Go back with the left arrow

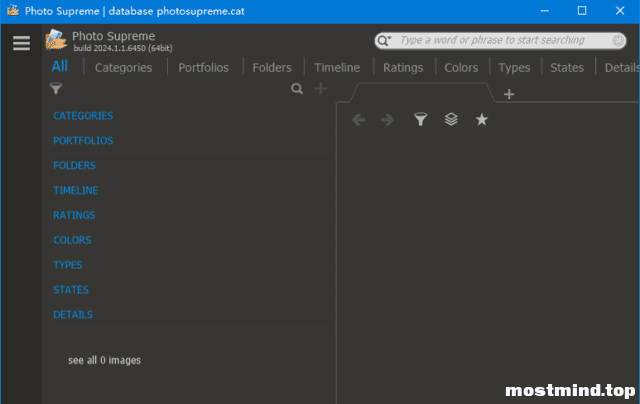(x=358, y=120)
